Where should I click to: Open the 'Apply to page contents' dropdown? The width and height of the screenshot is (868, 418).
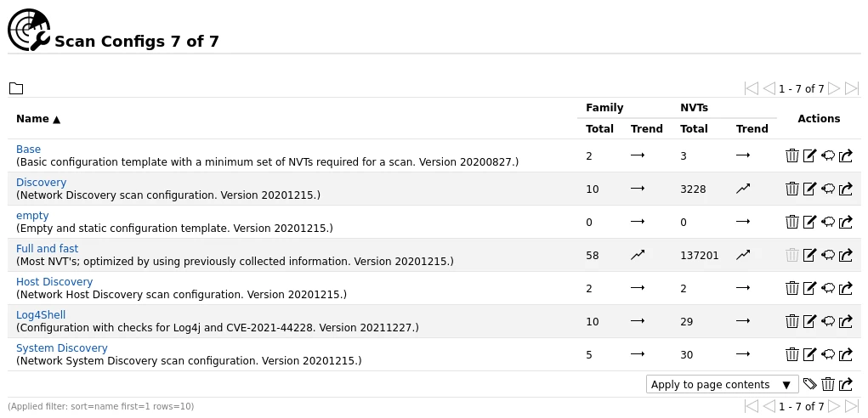tap(722, 385)
